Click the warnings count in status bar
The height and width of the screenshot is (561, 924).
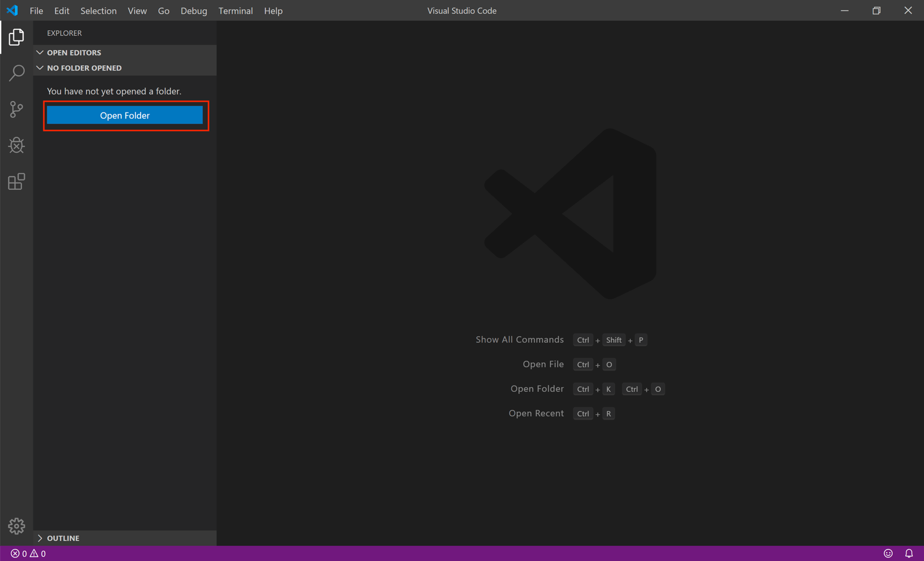pos(38,553)
